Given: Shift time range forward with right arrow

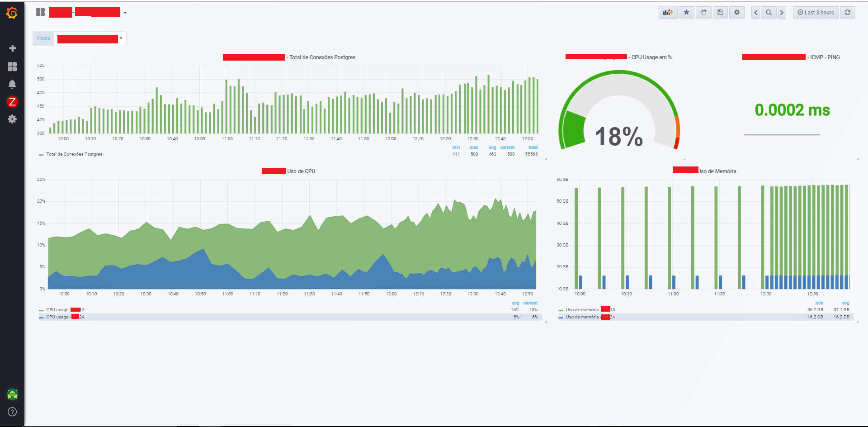Looking at the screenshot, I should [x=782, y=13].
